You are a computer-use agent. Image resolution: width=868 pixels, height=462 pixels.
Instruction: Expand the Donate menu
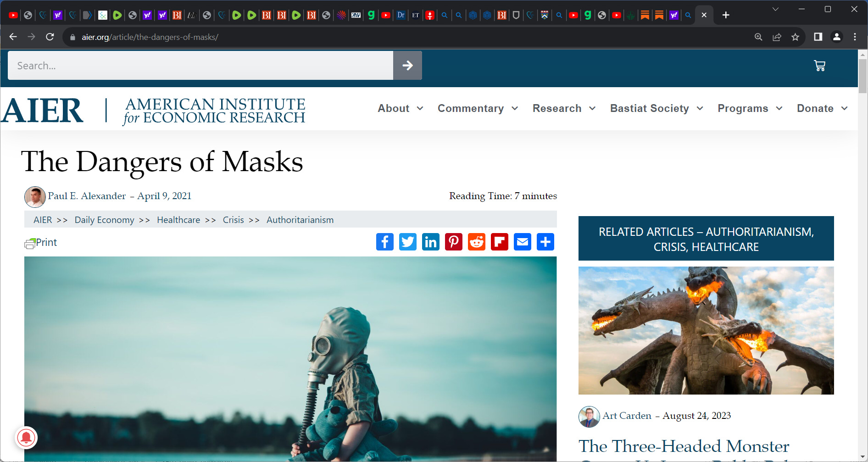click(x=823, y=108)
